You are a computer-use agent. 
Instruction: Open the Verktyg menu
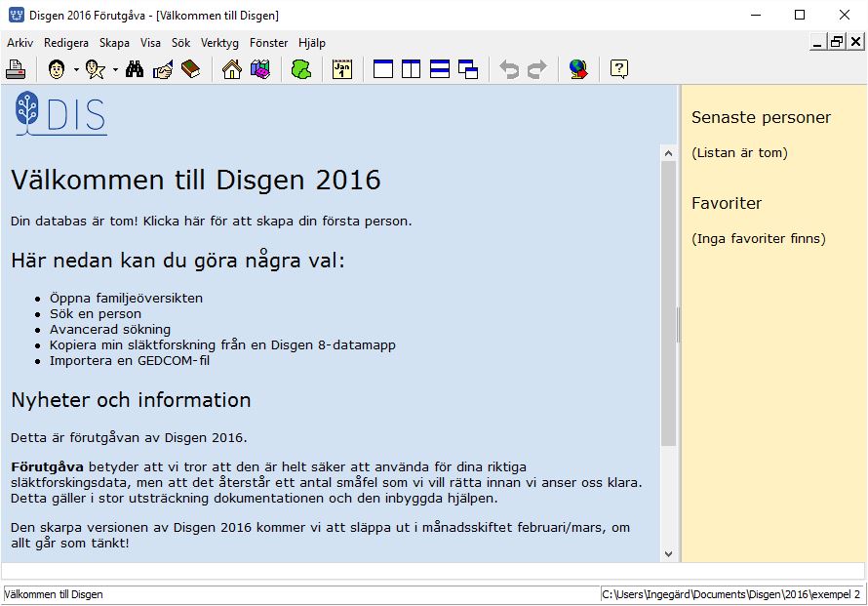click(219, 43)
